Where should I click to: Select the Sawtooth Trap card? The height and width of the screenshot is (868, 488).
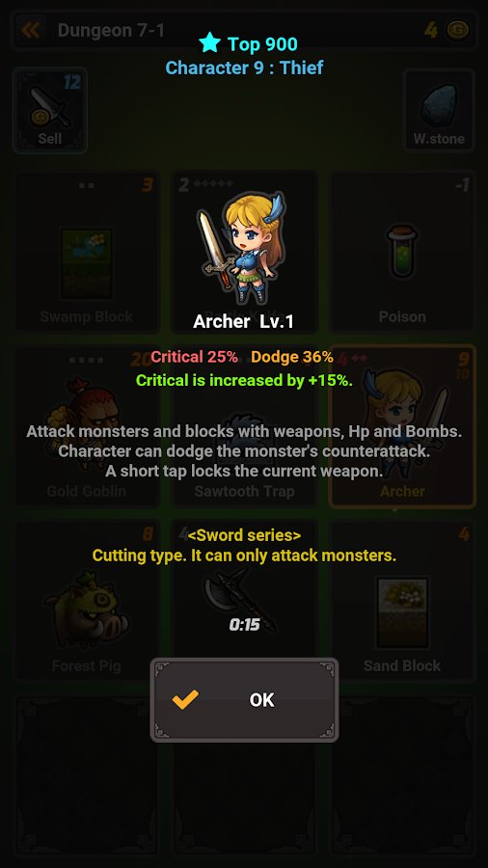tap(245, 425)
